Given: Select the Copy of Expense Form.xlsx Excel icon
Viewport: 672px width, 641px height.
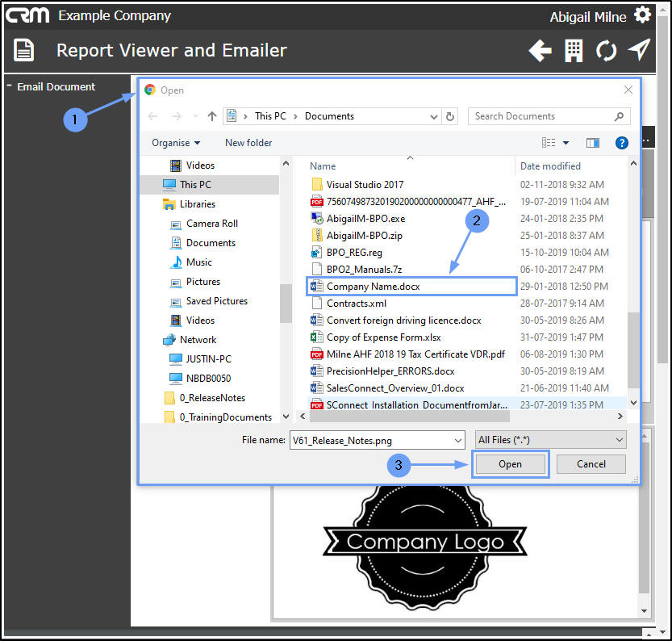Looking at the screenshot, I should tap(317, 337).
